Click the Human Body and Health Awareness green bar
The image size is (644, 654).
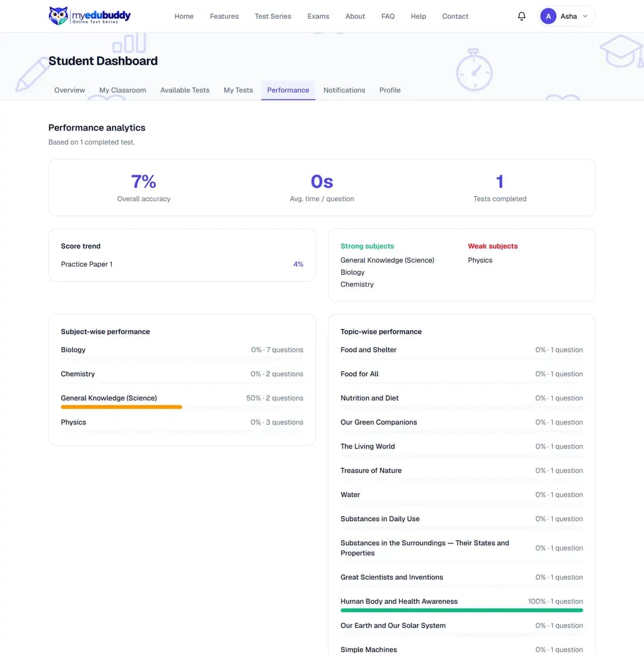(462, 610)
